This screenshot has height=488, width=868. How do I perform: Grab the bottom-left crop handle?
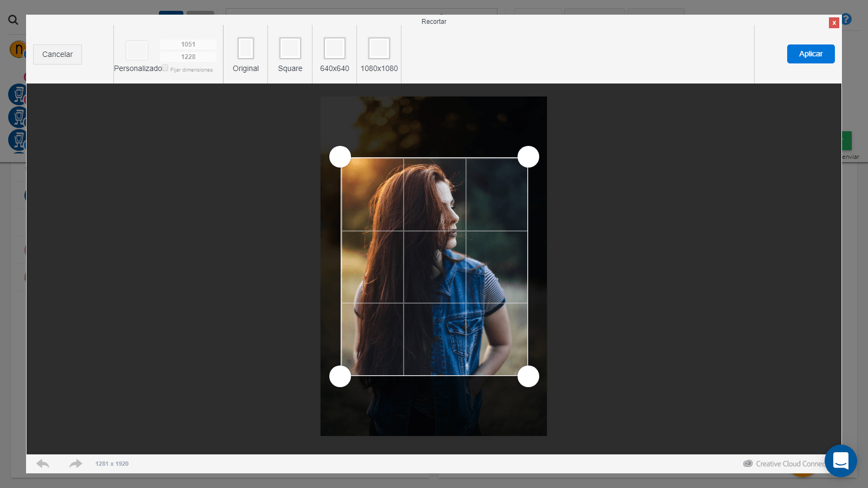click(x=340, y=376)
